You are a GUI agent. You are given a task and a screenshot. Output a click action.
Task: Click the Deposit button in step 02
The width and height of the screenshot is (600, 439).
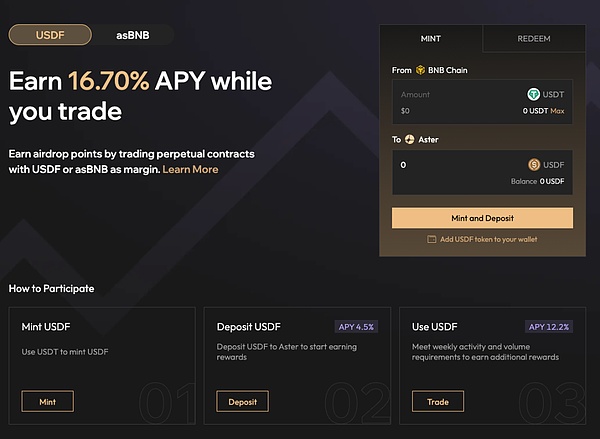click(242, 401)
